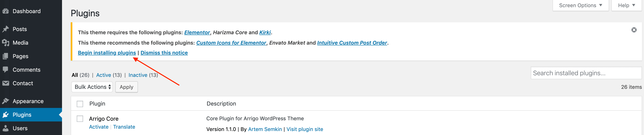Click the Search installed plugins field
Image resolution: width=644 pixels, height=135 pixels.
coord(586,73)
